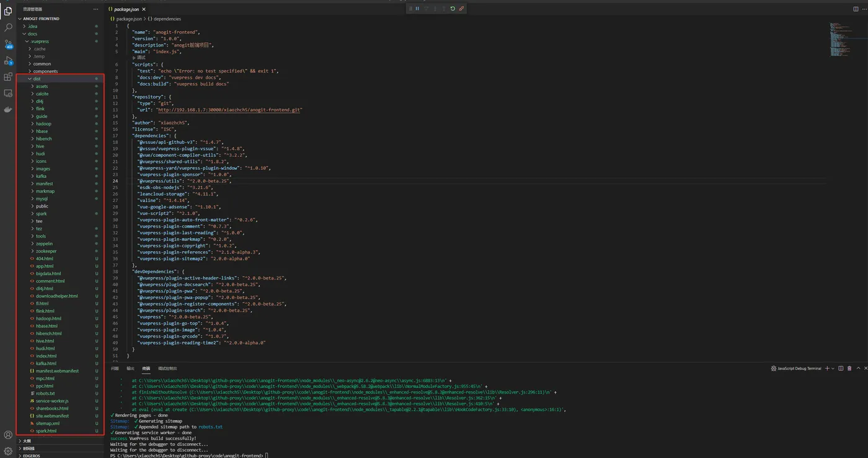868x458 pixels.
Task: Expand the Outline section in sidebar
Action: (26, 441)
